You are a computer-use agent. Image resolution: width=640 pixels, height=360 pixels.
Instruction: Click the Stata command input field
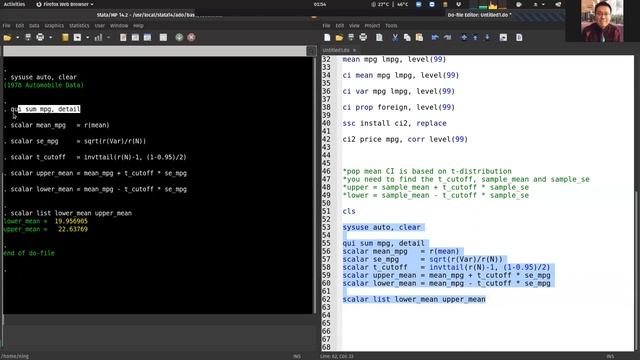(x=155, y=51)
